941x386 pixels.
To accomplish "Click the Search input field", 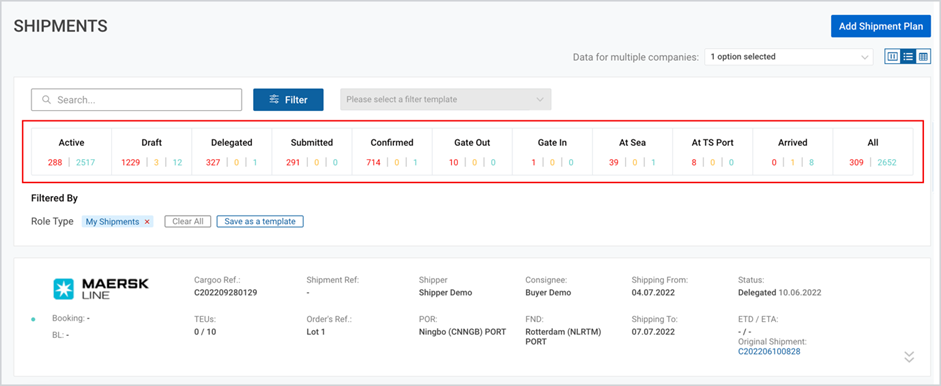I will point(136,100).
